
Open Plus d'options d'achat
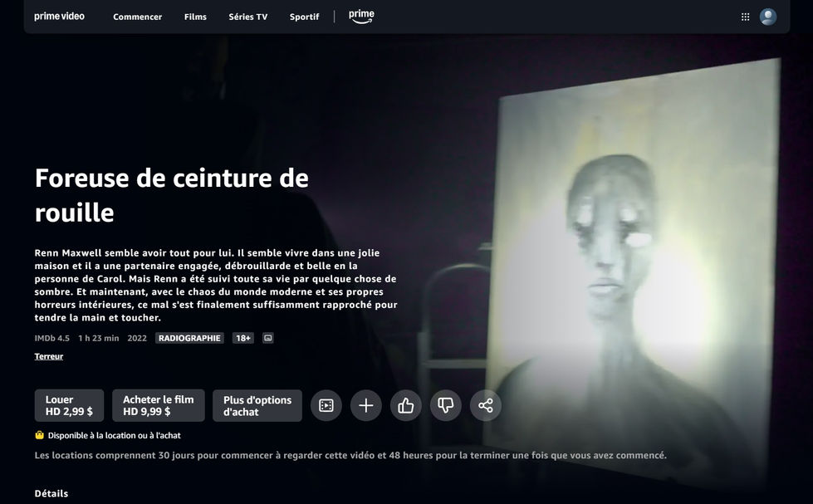point(257,405)
